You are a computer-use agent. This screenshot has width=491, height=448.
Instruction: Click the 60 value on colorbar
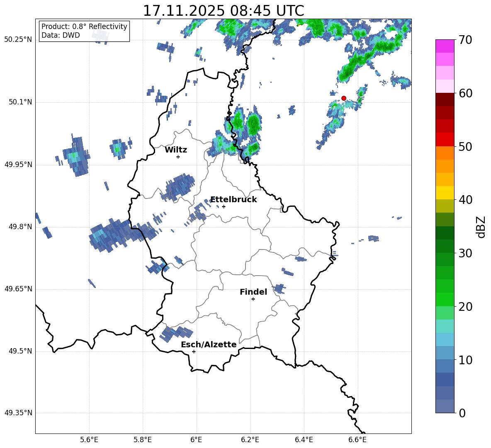coord(465,93)
